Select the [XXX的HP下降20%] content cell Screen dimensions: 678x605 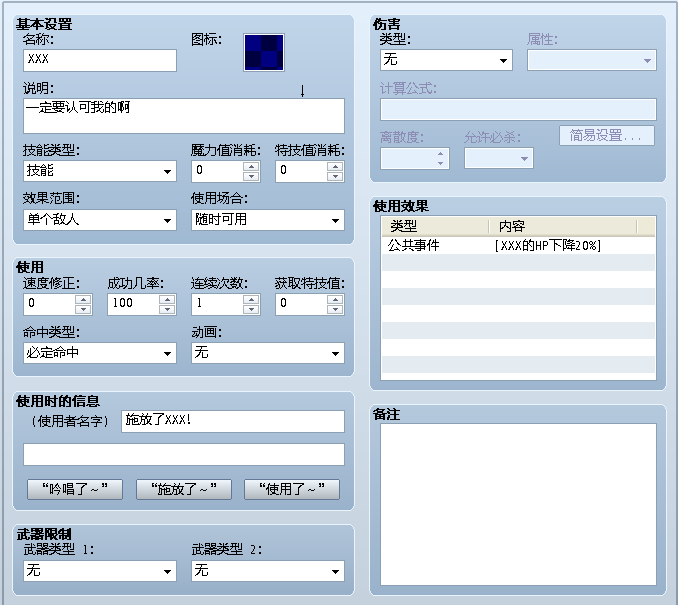click(x=547, y=246)
